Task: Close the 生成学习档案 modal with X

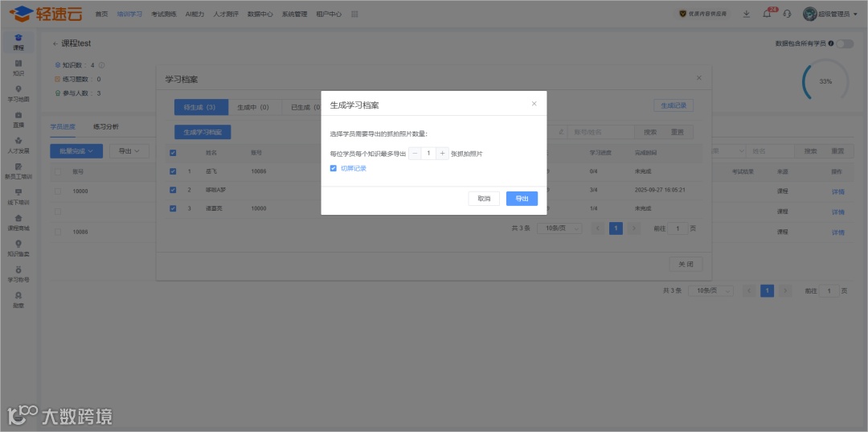Action: pos(534,104)
